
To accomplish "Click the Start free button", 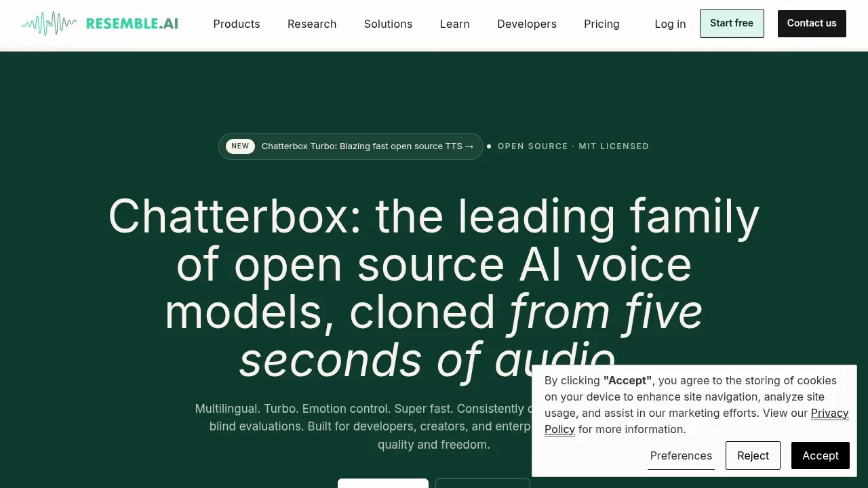I will (732, 24).
